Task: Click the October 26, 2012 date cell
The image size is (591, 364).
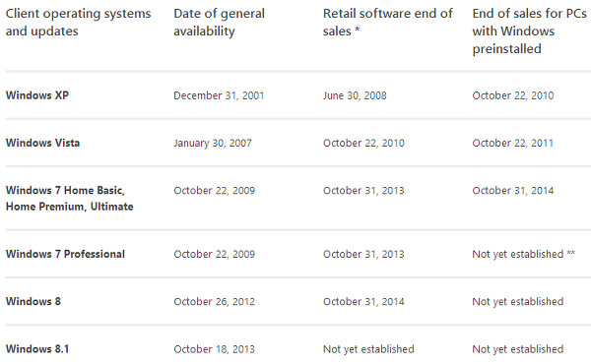Action: pos(214,301)
